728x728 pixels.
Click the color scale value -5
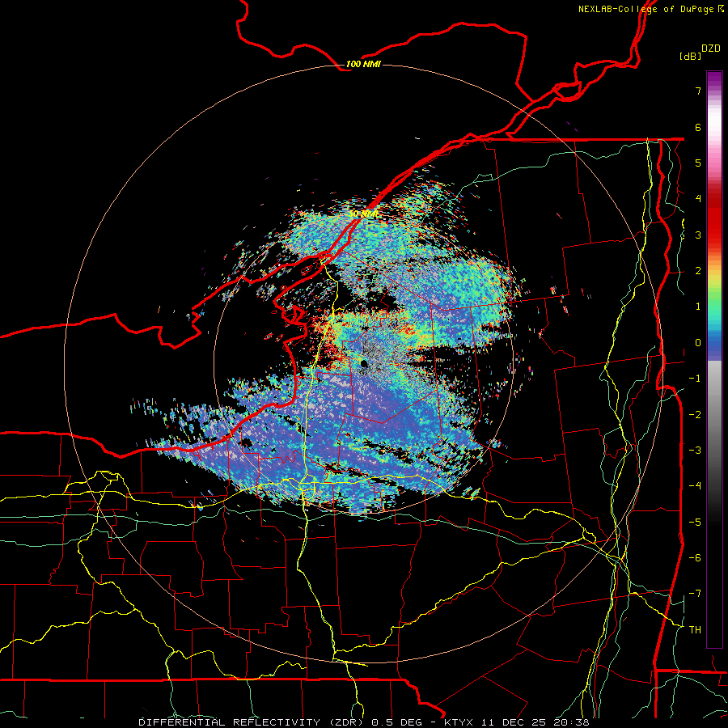click(695, 522)
